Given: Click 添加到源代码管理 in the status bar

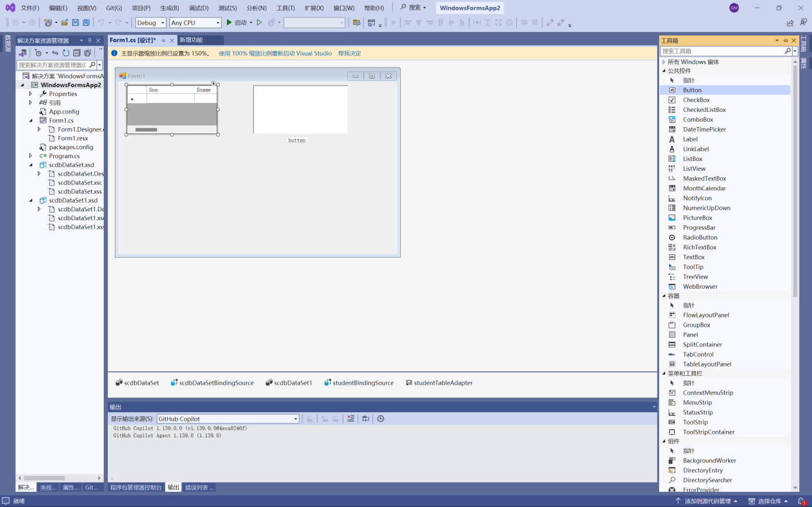Looking at the screenshot, I should coord(707,501).
